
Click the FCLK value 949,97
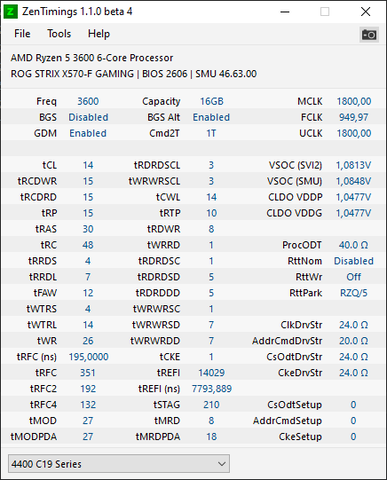[354, 117]
